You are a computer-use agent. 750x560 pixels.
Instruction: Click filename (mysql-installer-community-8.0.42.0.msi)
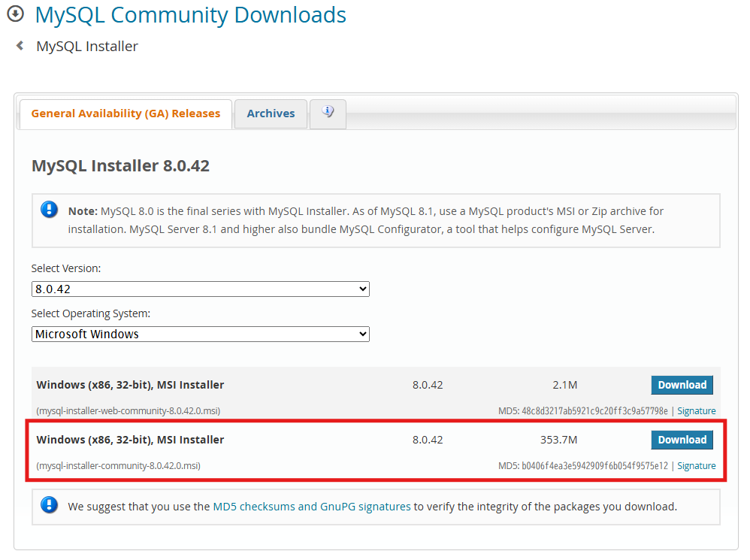click(x=118, y=466)
